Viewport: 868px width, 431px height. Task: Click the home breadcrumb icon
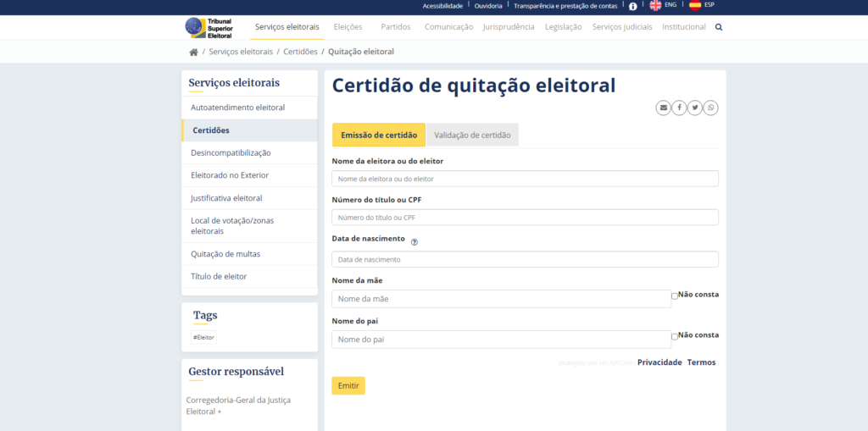click(x=193, y=52)
